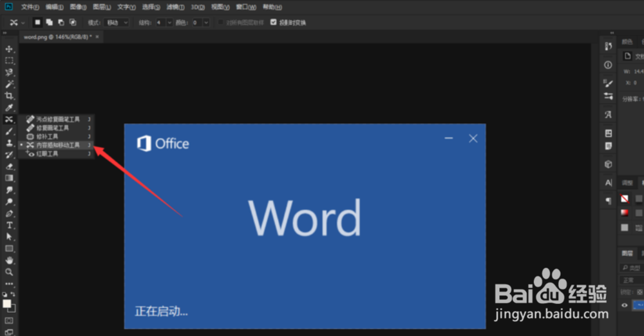Select the Rectangular Marquee tool
644x336 pixels.
pyautogui.click(x=9, y=61)
